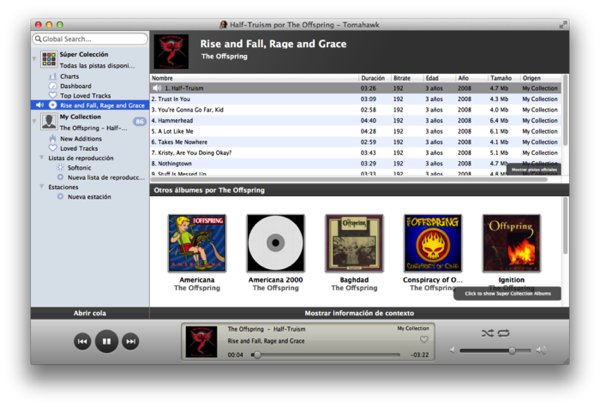Adjust the volume slider handle

coord(512,350)
